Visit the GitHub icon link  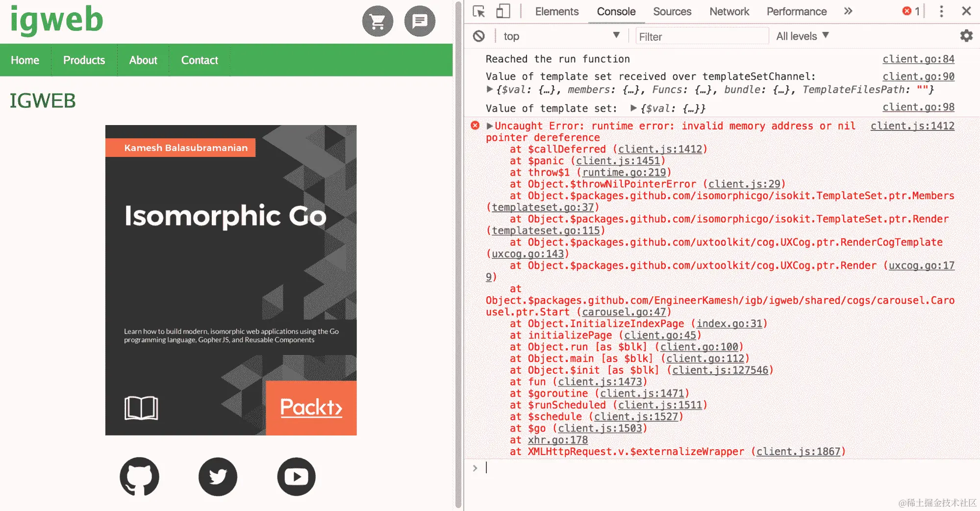(x=139, y=477)
